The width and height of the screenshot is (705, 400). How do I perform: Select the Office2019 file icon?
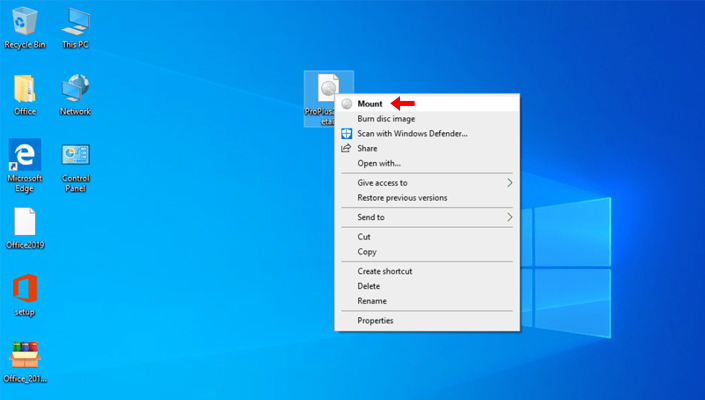(25, 222)
